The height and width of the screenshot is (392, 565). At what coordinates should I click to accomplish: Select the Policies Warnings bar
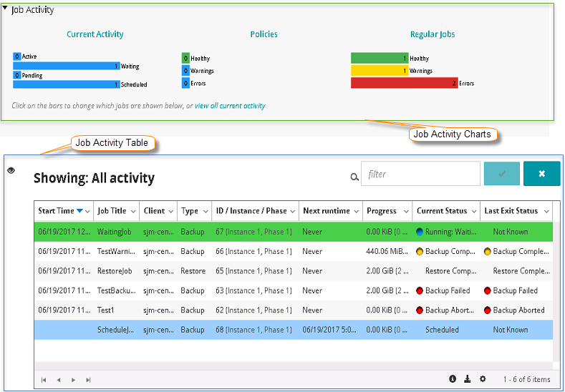(185, 71)
